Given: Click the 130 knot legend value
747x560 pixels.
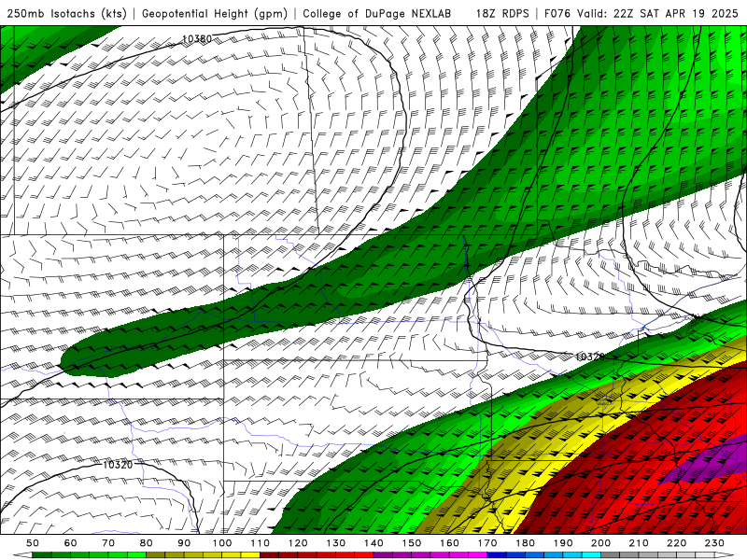Looking at the screenshot, I should [336, 543].
